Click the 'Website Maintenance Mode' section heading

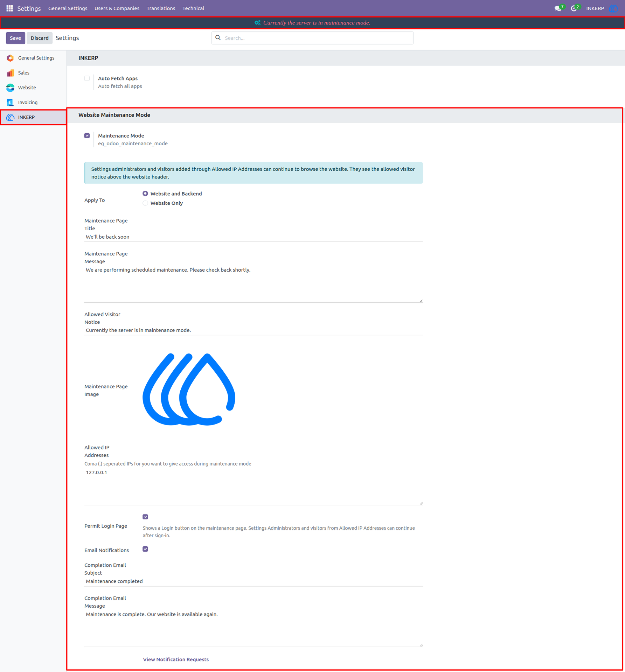tap(114, 115)
